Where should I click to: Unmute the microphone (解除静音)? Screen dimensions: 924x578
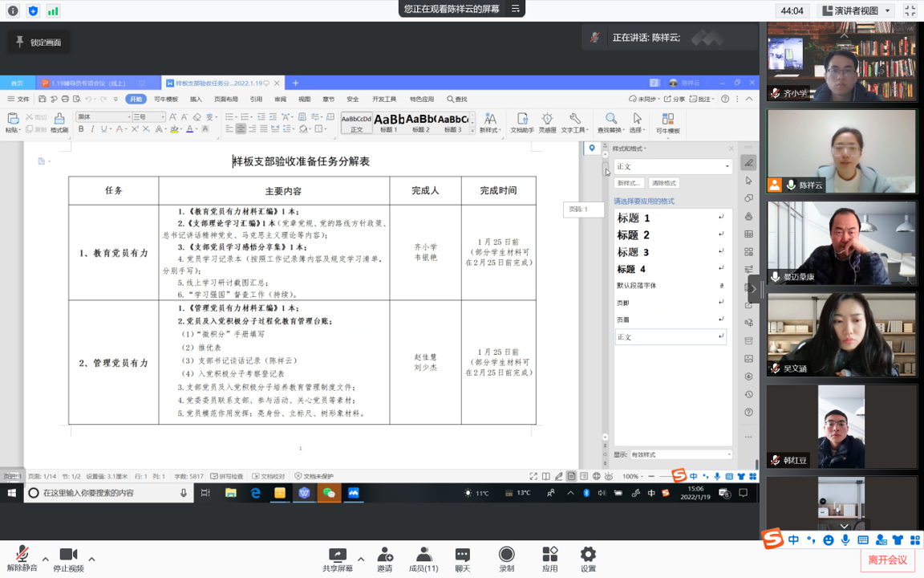pos(22,559)
